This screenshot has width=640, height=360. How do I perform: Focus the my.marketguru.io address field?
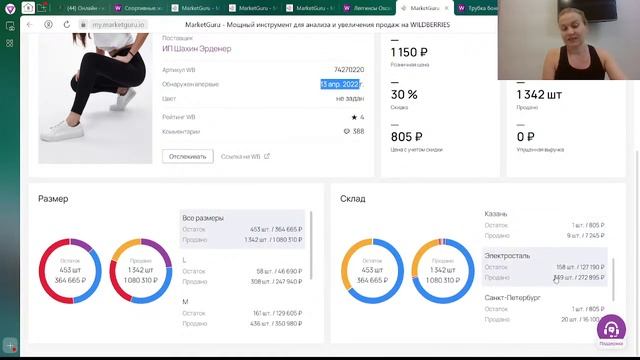[x=118, y=25]
